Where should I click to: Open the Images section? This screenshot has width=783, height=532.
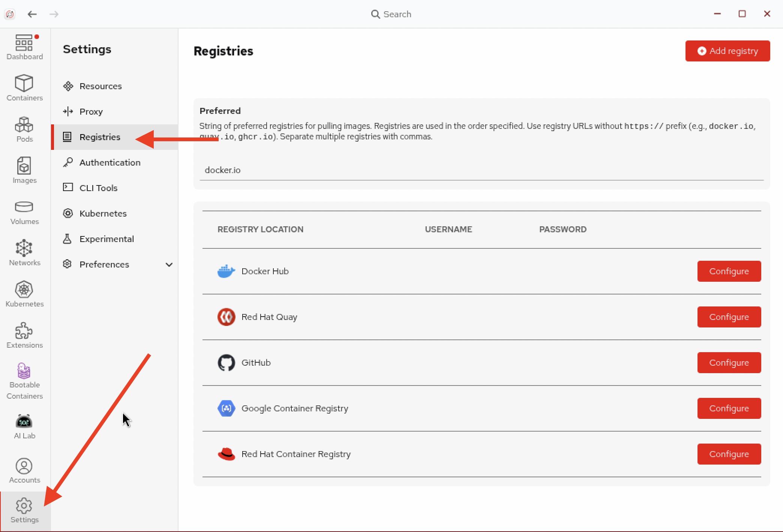point(24,170)
